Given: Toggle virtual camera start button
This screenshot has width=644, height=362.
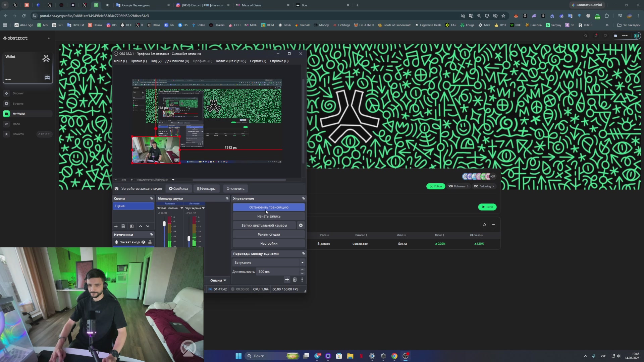Looking at the screenshot, I should (x=264, y=225).
